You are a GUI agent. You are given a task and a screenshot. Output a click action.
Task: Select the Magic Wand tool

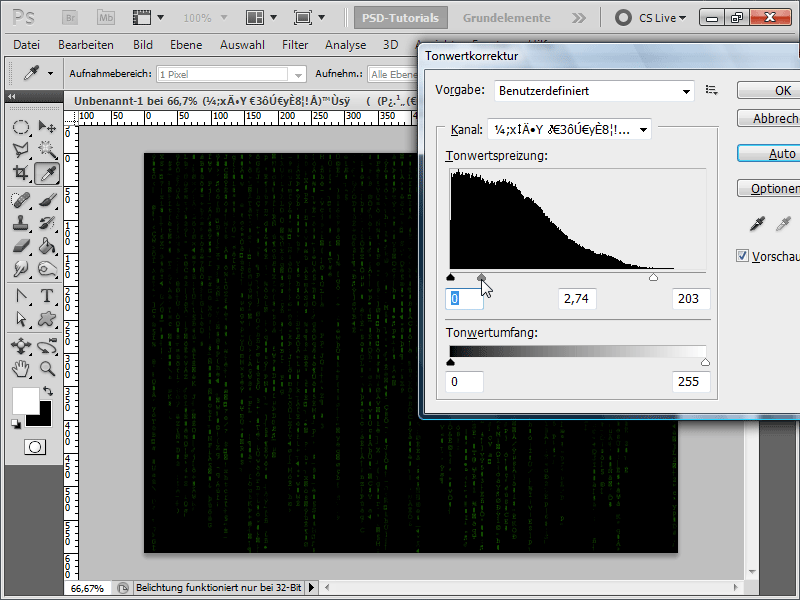coord(47,149)
